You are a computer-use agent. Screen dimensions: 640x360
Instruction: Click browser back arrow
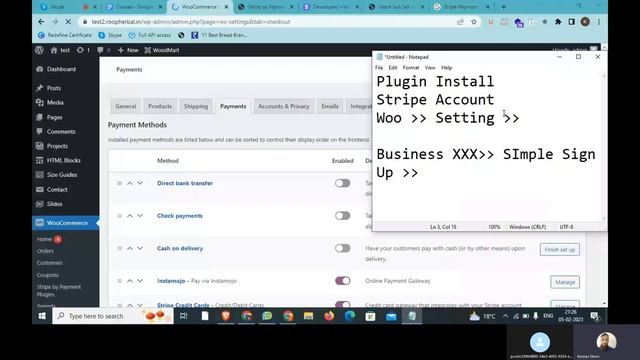[x=41, y=22]
